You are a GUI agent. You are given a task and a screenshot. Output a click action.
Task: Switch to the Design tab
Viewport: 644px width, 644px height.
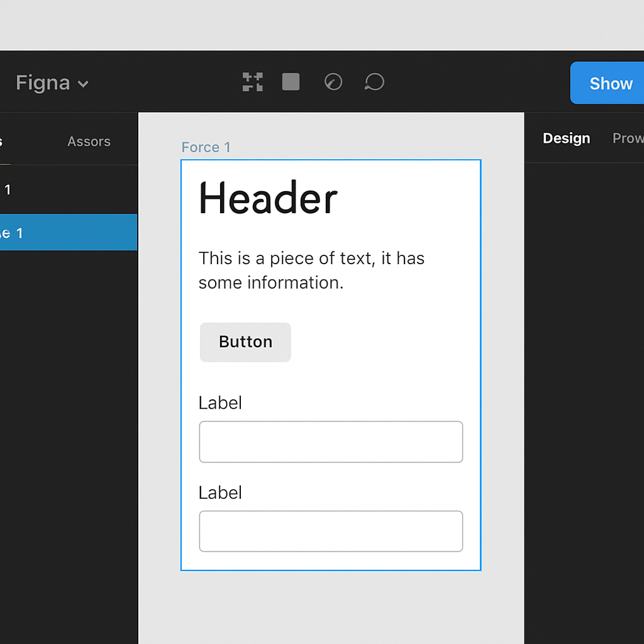[x=566, y=138]
